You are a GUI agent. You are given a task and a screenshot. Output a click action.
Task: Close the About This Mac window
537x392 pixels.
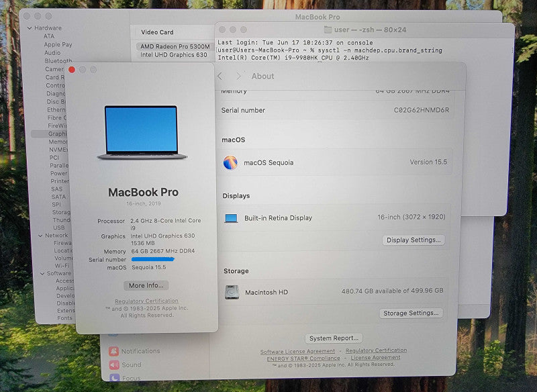tap(72, 70)
